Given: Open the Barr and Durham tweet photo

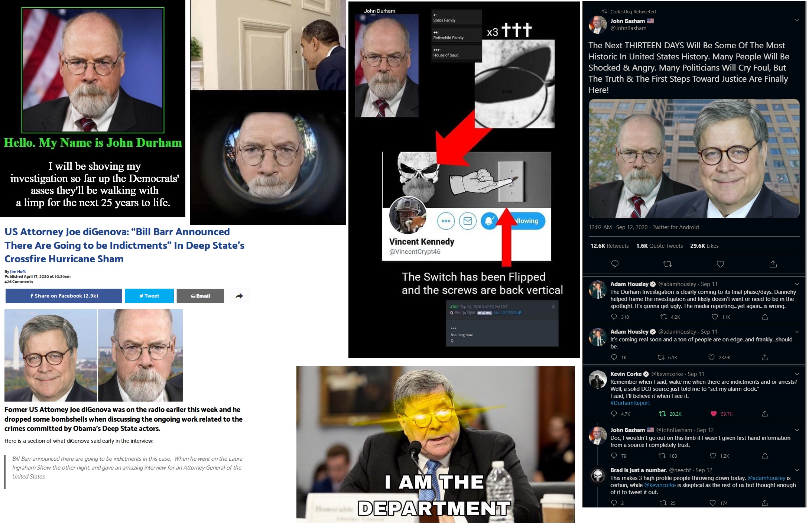Looking at the screenshot, I should click(694, 158).
